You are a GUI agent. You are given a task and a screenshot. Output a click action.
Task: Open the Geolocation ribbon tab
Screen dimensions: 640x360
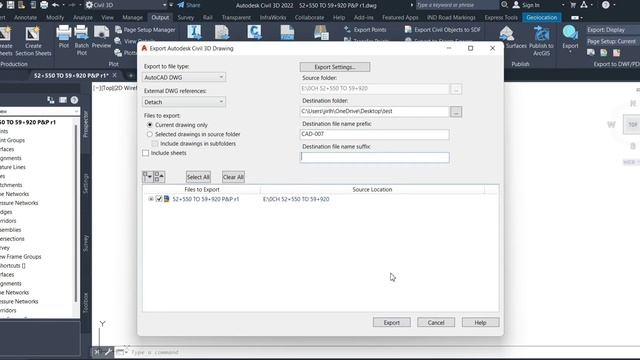point(541,18)
